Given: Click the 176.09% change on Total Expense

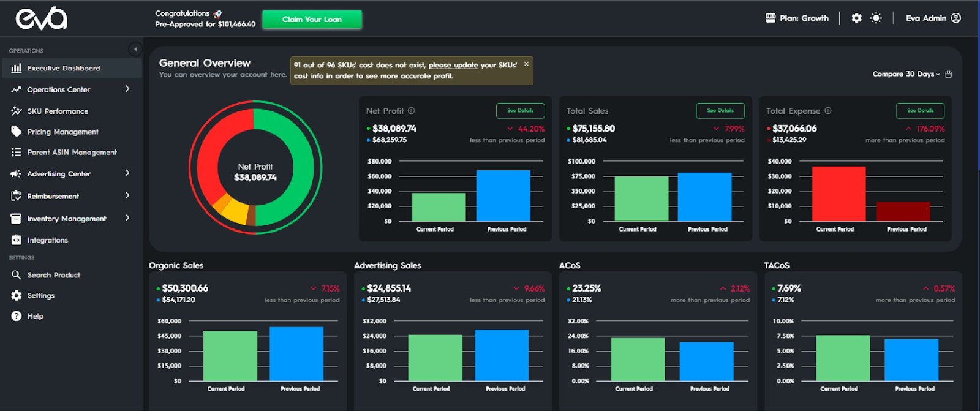Looking at the screenshot, I should (930, 129).
